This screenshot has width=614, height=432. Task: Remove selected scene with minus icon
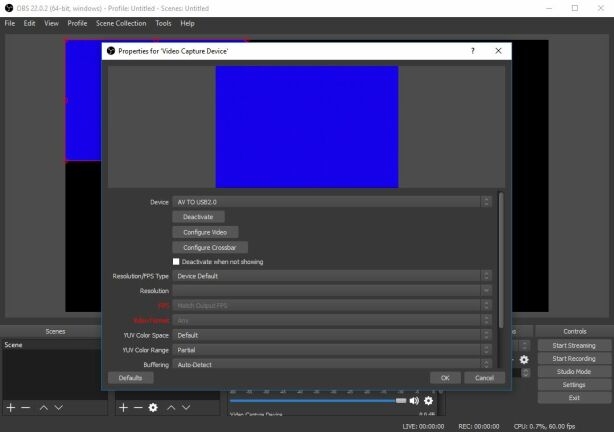(x=26, y=408)
